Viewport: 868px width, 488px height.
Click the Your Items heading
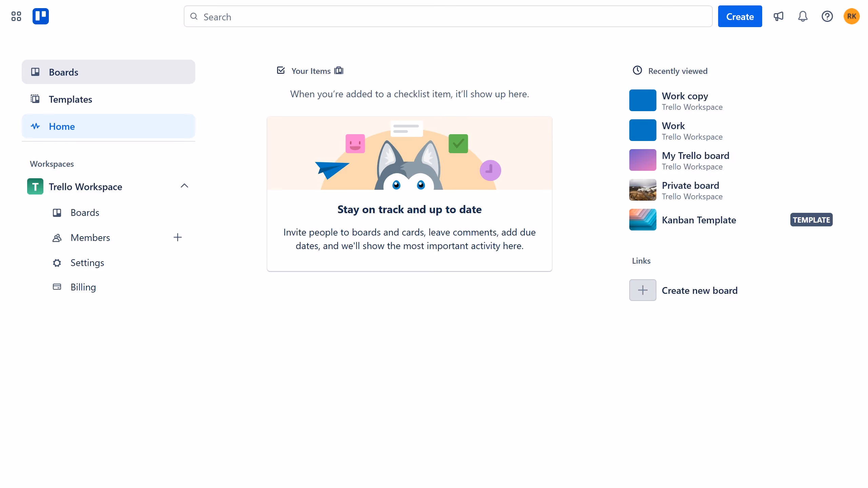pyautogui.click(x=311, y=71)
